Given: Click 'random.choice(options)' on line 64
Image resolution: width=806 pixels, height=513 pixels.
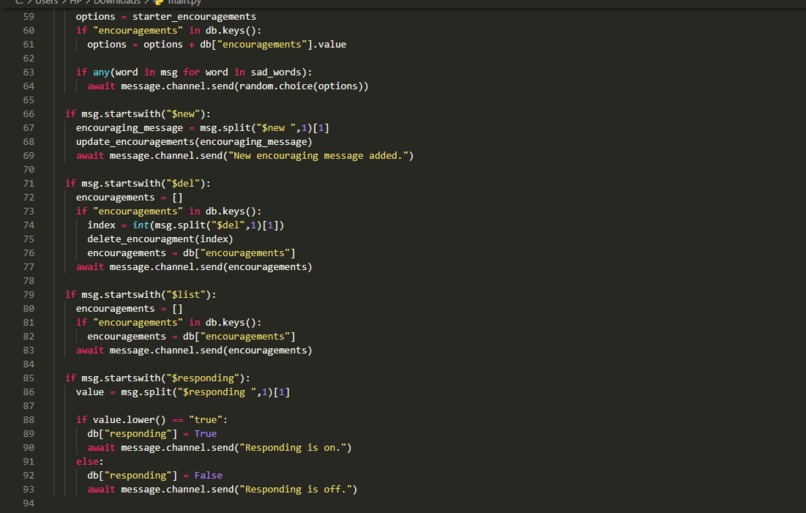Looking at the screenshot, I should [301, 86].
